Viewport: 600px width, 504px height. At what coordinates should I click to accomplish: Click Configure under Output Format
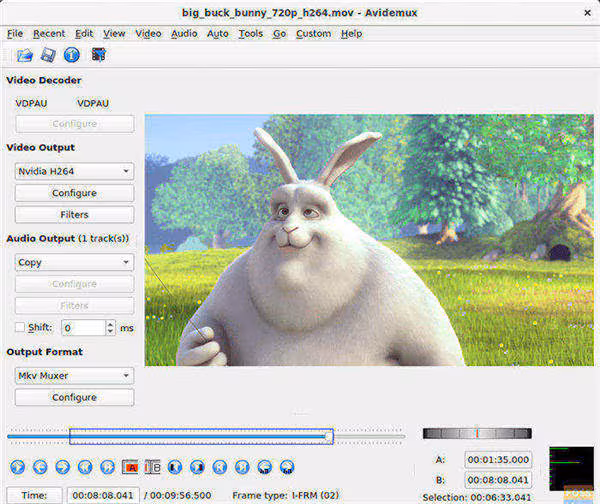(74, 397)
